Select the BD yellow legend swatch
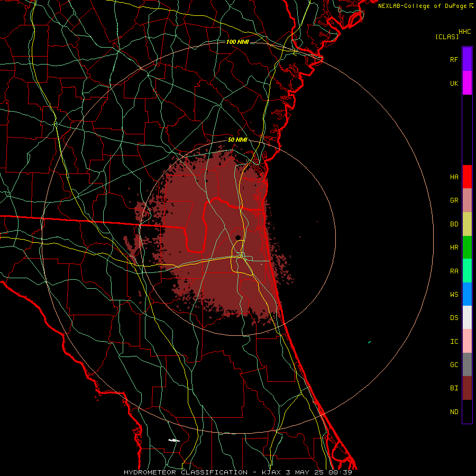 click(x=467, y=224)
